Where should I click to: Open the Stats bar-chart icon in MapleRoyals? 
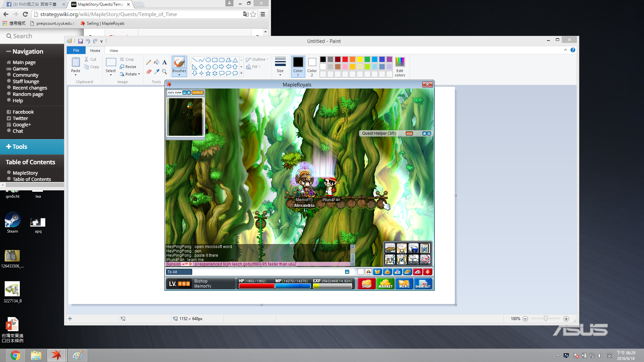point(397,272)
